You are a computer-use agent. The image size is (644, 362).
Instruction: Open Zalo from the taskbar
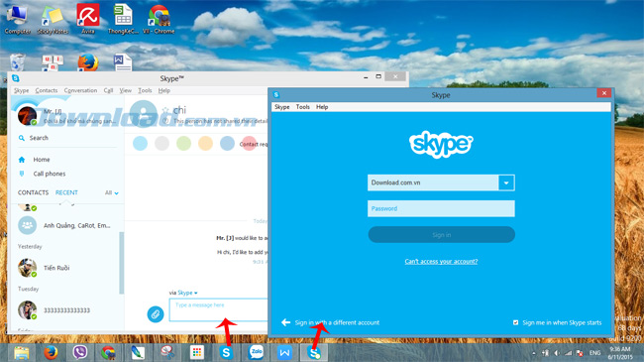click(x=256, y=353)
